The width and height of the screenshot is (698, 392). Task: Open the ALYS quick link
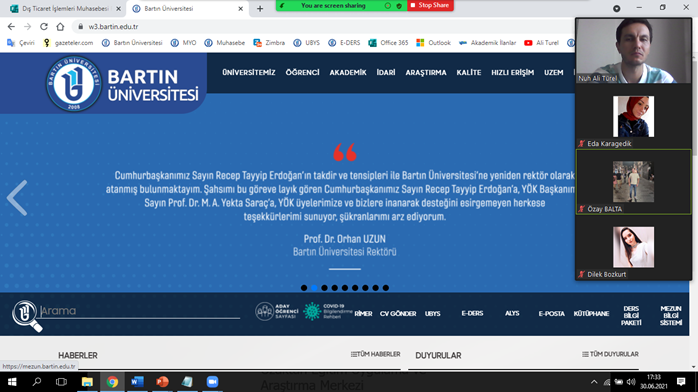coord(512,313)
